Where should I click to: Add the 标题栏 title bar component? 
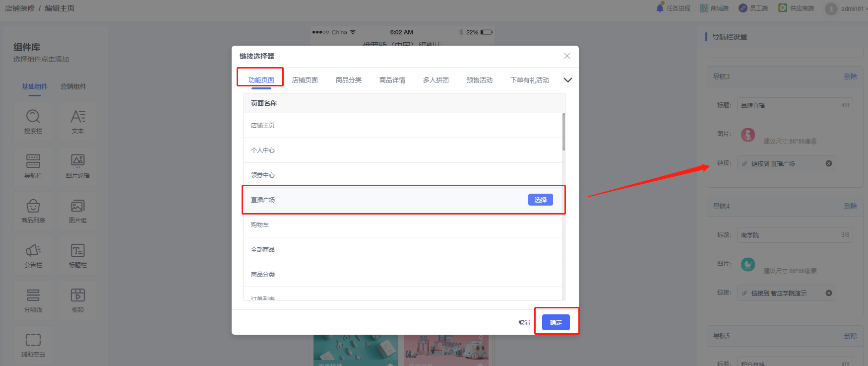tap(78, 256)
